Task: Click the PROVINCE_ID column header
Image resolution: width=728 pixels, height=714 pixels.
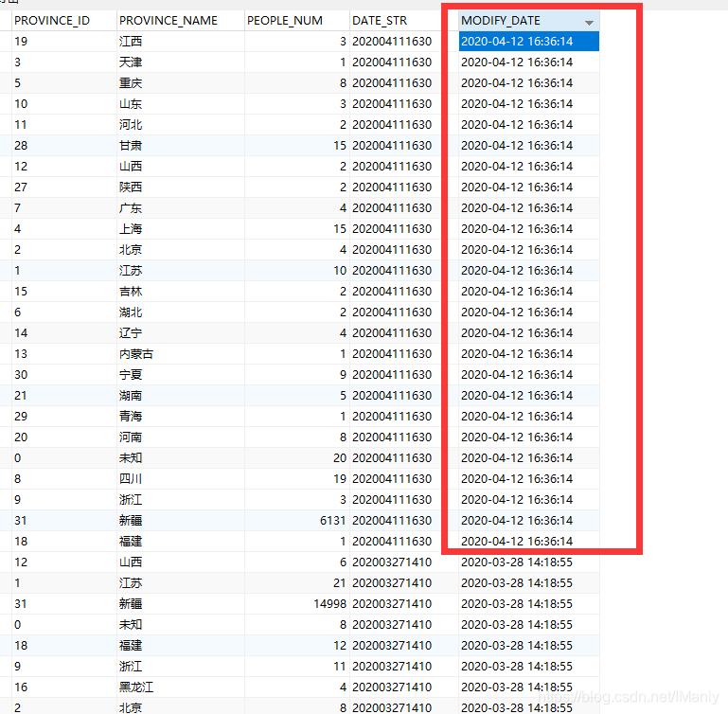Action: [x=64, y=21]
